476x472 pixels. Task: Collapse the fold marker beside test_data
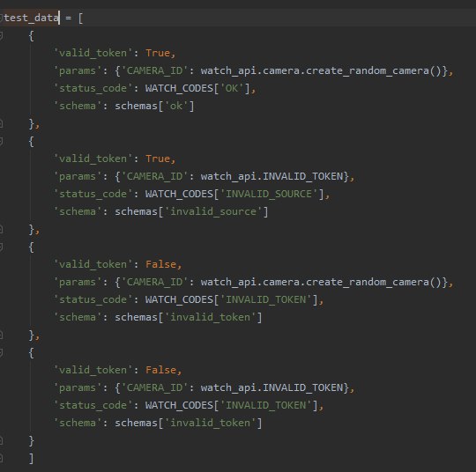pyautogui.click(x=1, y=18)
